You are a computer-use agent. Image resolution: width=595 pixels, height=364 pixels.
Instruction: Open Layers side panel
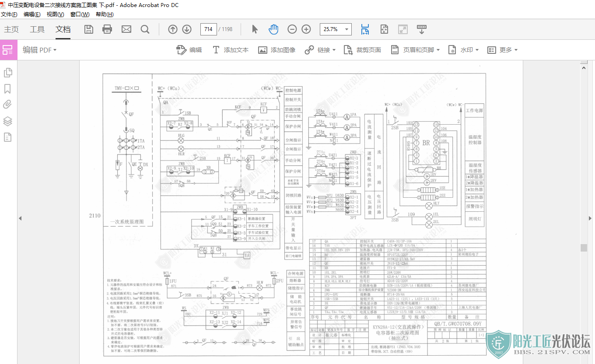7,121
